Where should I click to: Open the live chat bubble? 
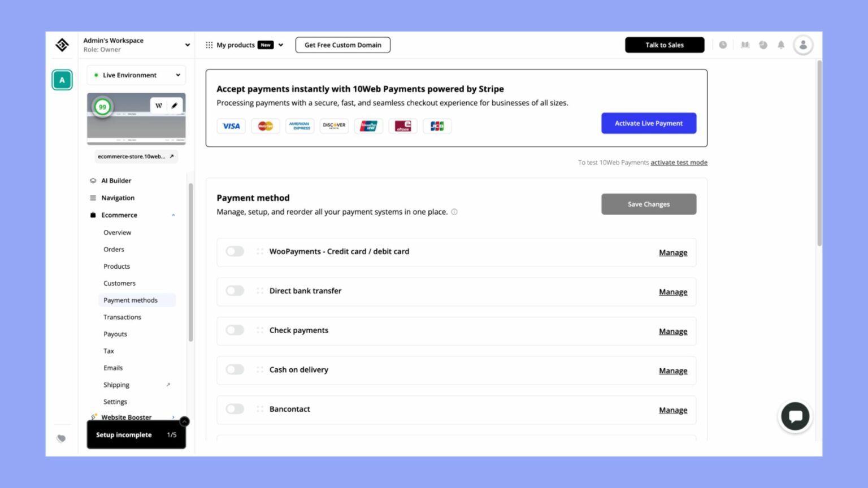(795, 416)
